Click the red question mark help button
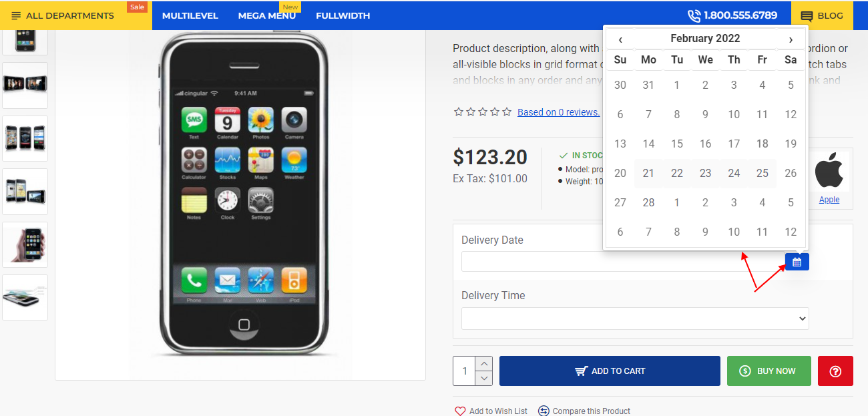This screenshot has height=416, width=868. tap(835, 371)
